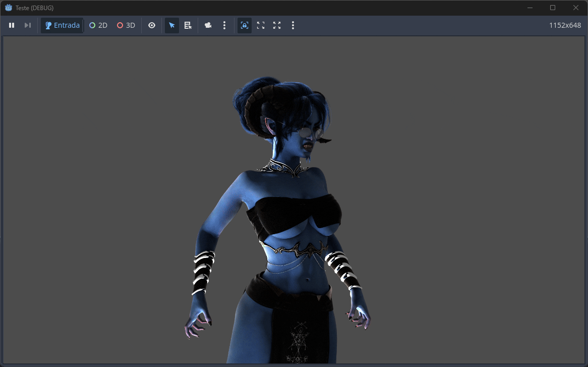Pause the running game

coord(12,25)
